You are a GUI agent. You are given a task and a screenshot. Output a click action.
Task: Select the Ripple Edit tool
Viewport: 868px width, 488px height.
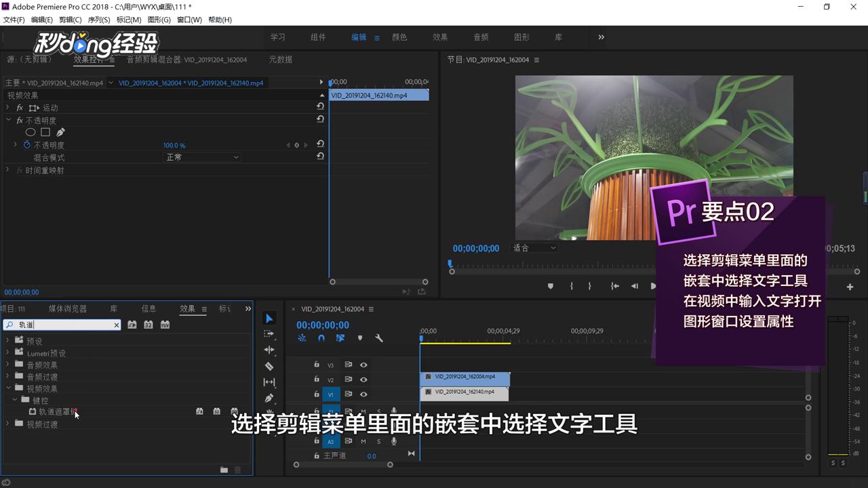(269, 350)
